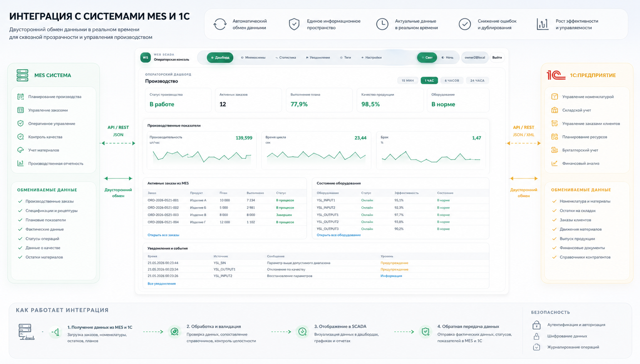Click the YSL_OUTPUT2 equipment row name
The width and height of the screenshot is (640, 364).
pyautogui.click(x=328, y=222)
